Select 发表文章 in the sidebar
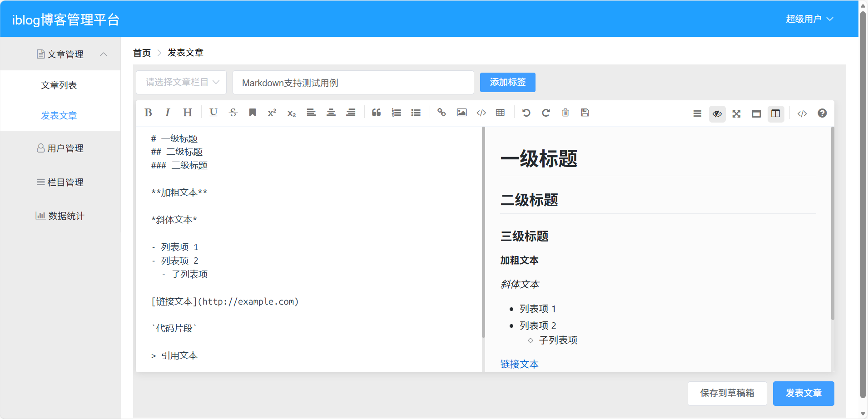This screenshot has width=868, height=419. [59, 115]
